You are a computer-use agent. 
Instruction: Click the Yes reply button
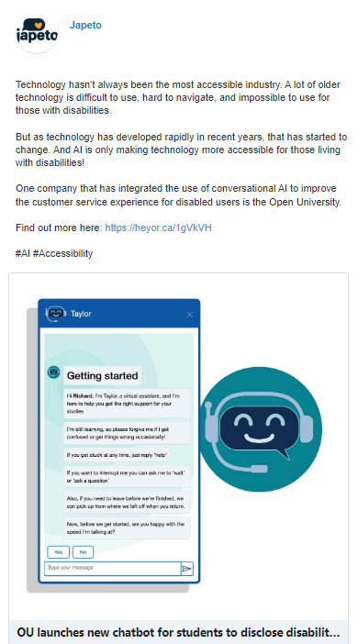coord(59,552)
